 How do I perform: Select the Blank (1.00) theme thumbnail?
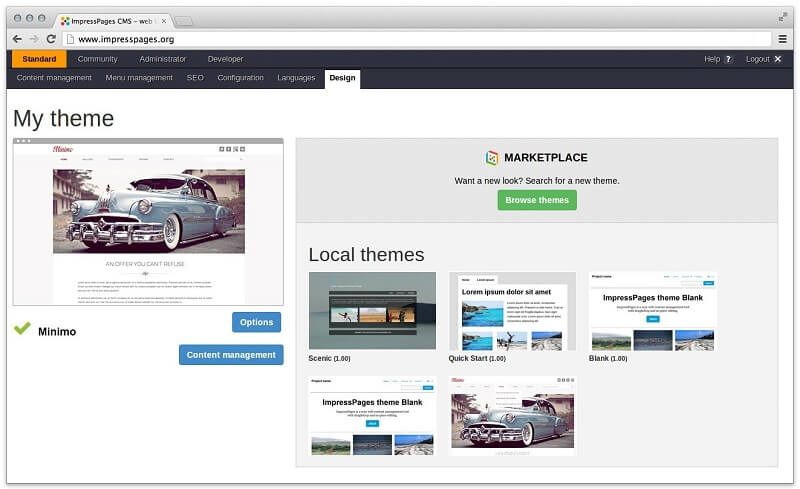653,311
